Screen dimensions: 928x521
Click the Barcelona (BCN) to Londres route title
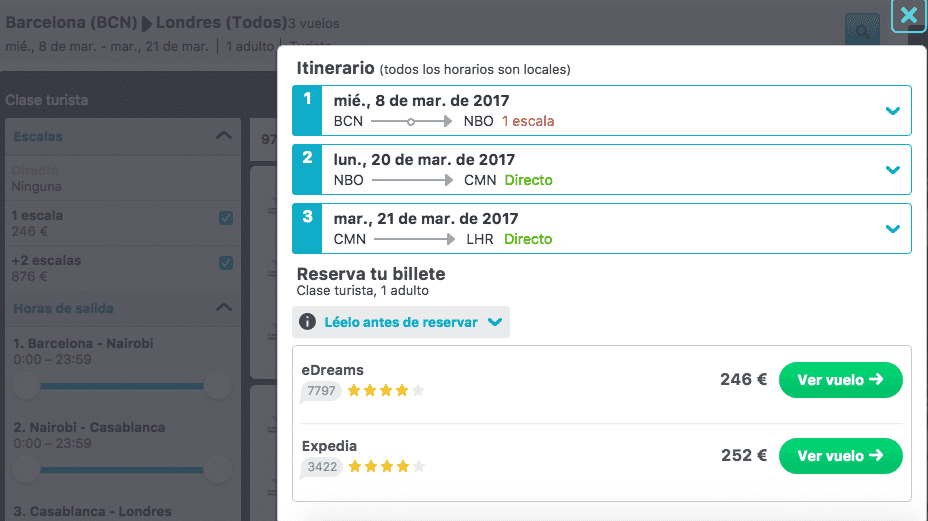click(x=146, y=22)
